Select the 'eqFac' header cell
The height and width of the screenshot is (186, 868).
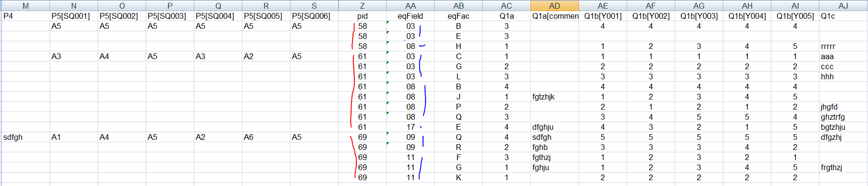coord(458,16)
